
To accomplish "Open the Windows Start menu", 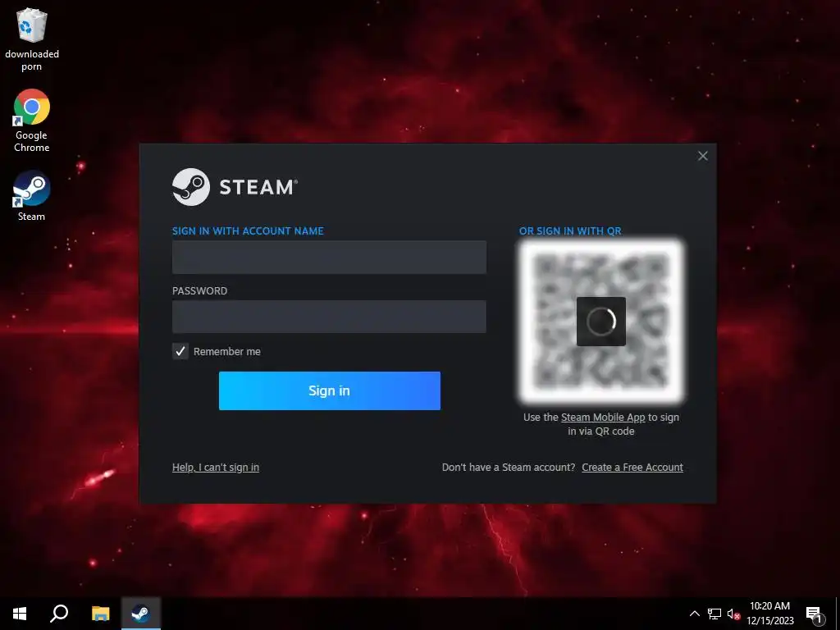I will pyautogui.click(x=20, y=614).
